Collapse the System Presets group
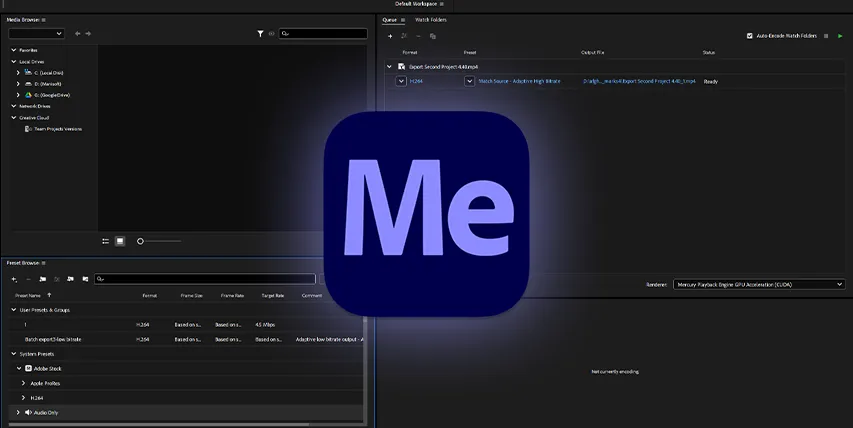The width and height of the screenshot is (853, 428). click(14, 354)
